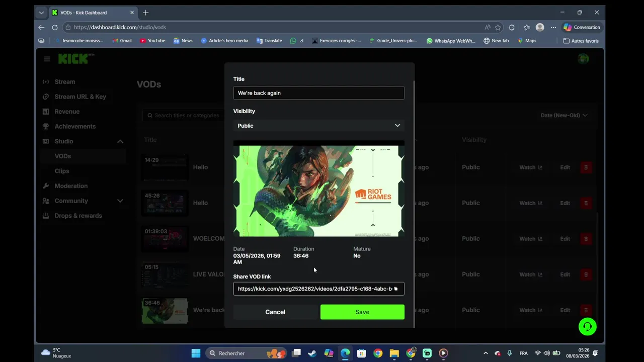Open the Copilot Conversation panel
The image size is (644, 362).
coord(582,27)
